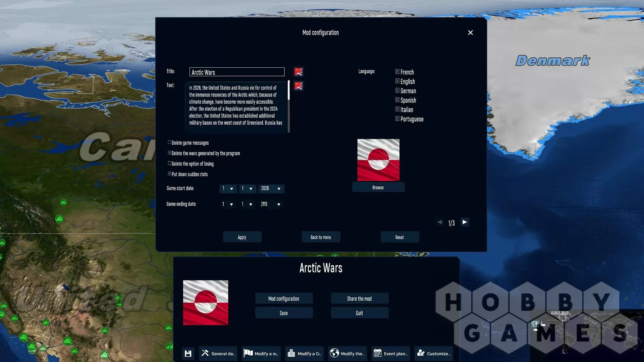Select tank icon on minimap
This screenshot has height=362, width=644.
[x=535, y=330]
